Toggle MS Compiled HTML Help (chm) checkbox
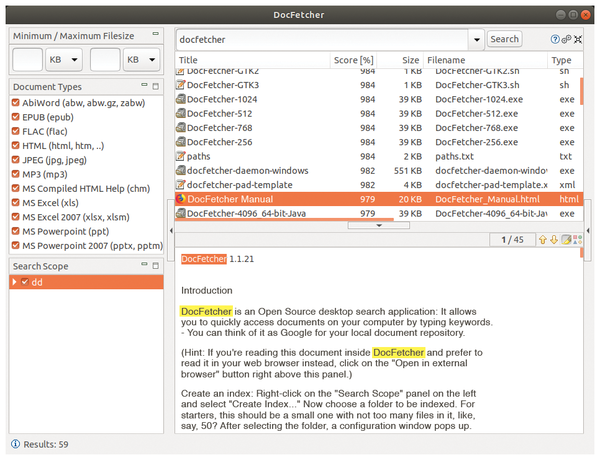The height and width of the screenshot is (460, 600). (15, 188)
